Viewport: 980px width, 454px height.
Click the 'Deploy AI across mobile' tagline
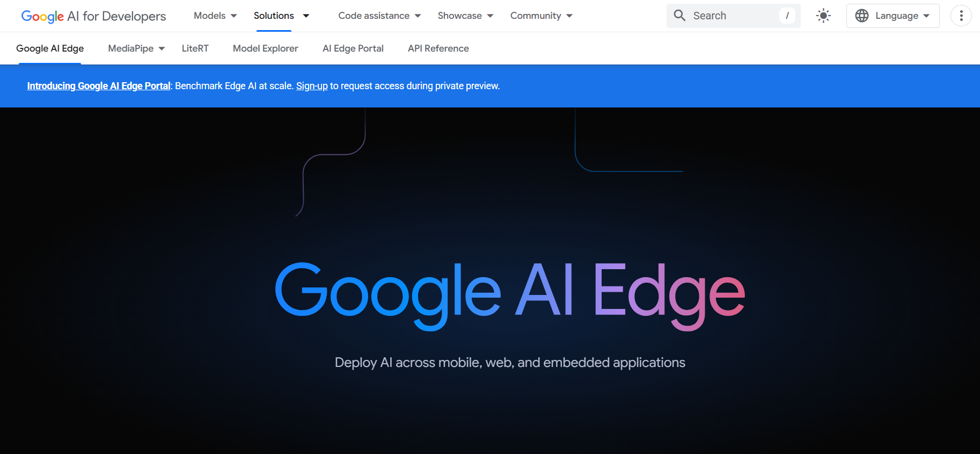(510, 363)
